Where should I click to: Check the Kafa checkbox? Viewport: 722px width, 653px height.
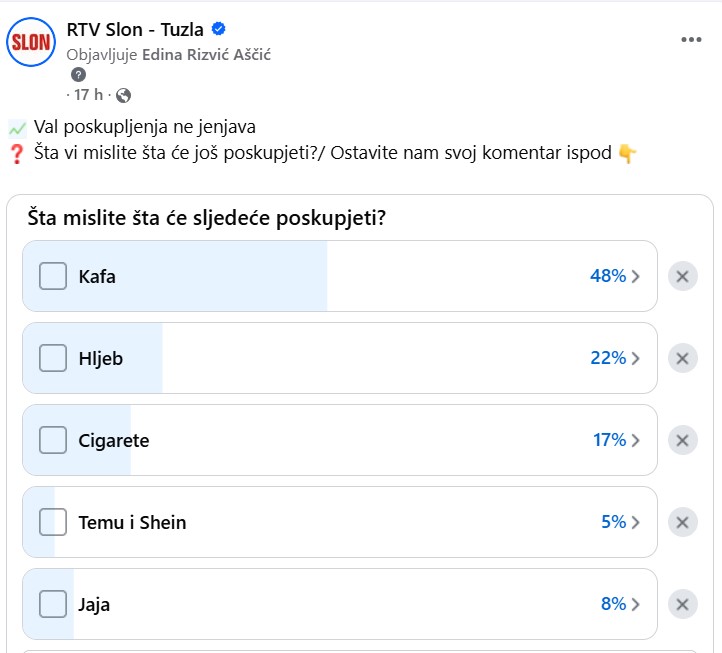click(53, 276)
